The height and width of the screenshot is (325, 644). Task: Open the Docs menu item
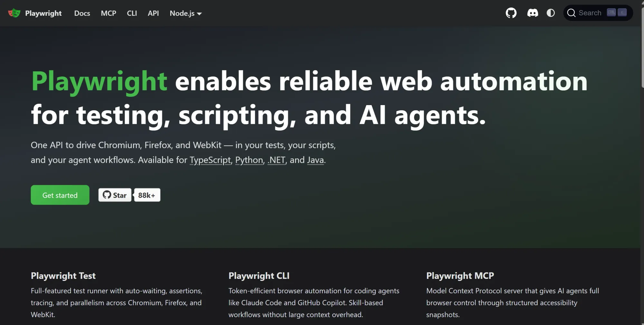tap(82, 13)
